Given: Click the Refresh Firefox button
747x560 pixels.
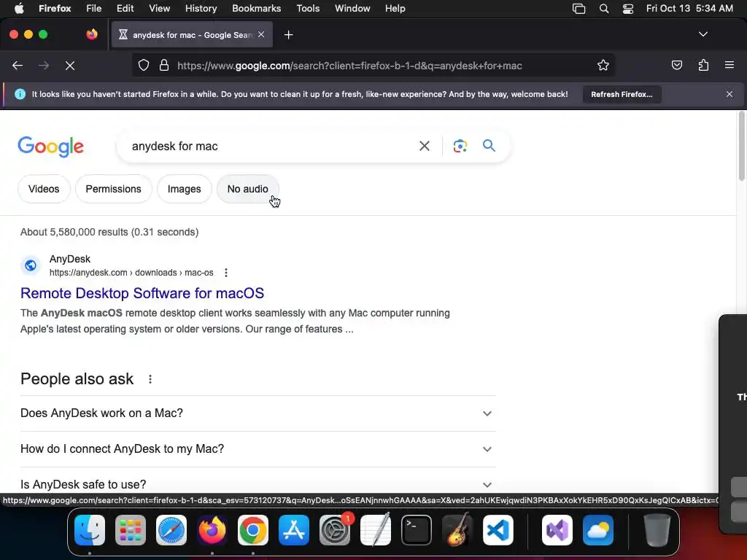Looking at the screenshot, I should pyautogui.click(x=622, y=94).
